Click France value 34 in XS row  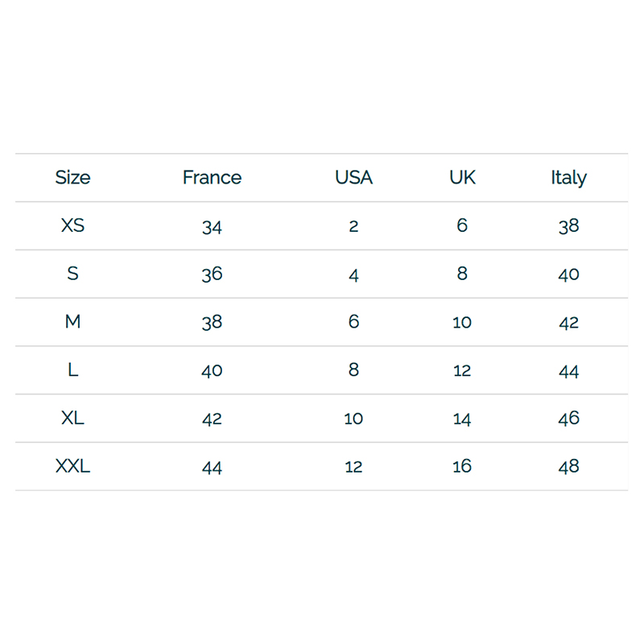pyautogui.click(x=212, y=227)
